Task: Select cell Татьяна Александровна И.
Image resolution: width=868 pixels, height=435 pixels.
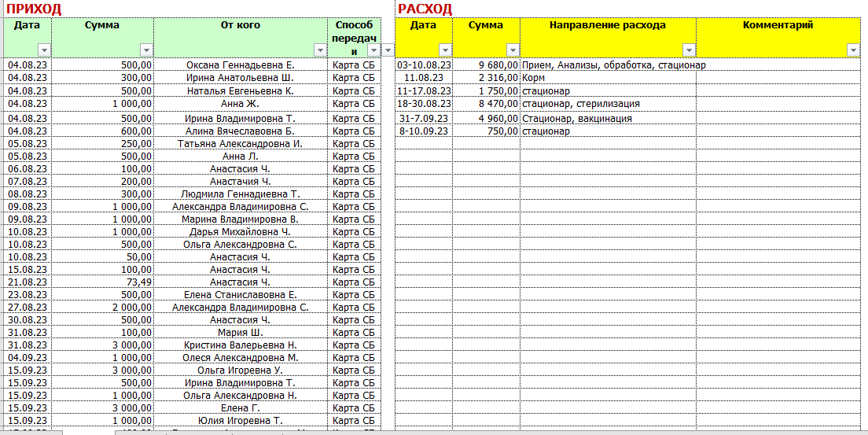Action: (x=241, y=143)
